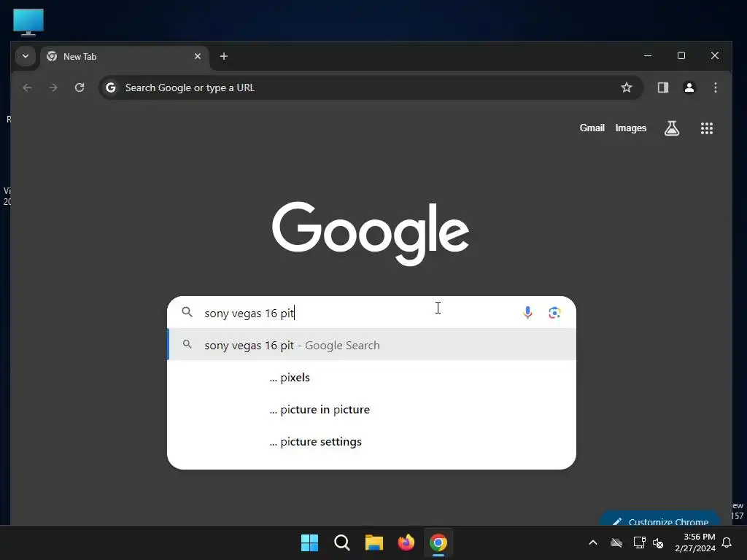
Task: Choose the '... picture in picture' suggestion
Action: click(x=371, y=410)
